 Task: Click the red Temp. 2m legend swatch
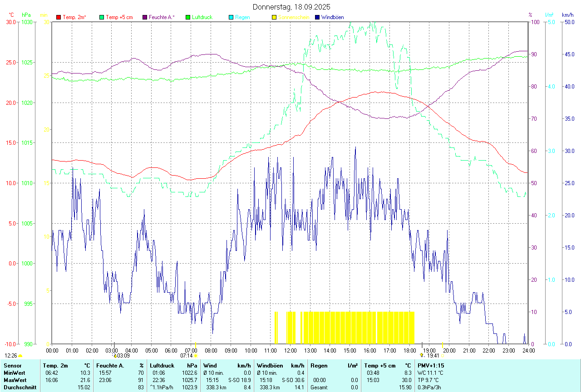click(59, 17)
